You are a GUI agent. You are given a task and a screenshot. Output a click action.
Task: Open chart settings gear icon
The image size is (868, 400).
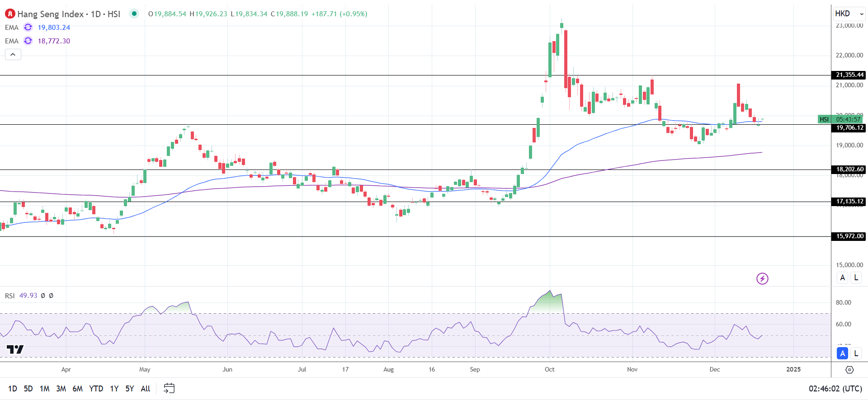coord(849,370)
